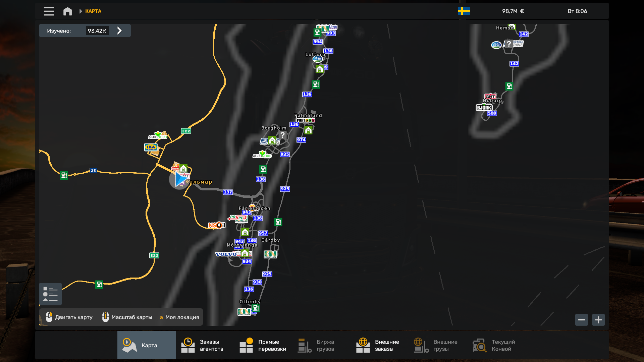This screenshot has height=362, width=644.
Task: Click the КАРТА breadcrumb label
Action: pyautogui.click(x=93, y=11)
